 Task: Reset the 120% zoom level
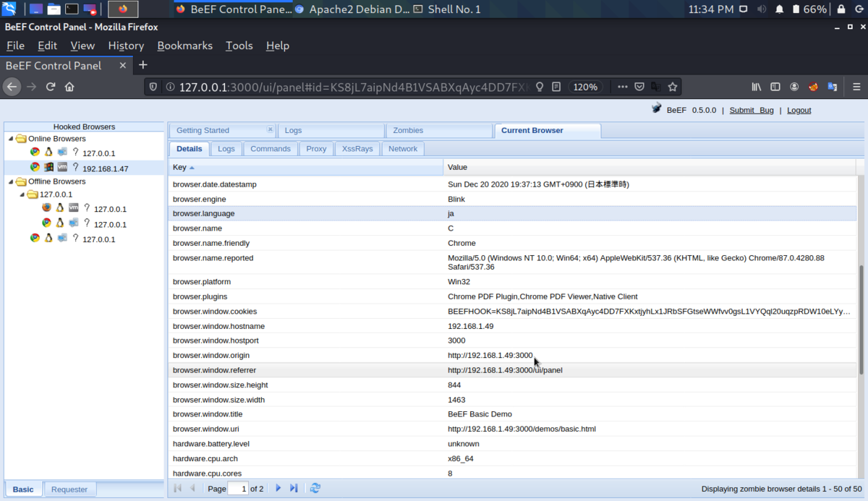pos(585,87)
